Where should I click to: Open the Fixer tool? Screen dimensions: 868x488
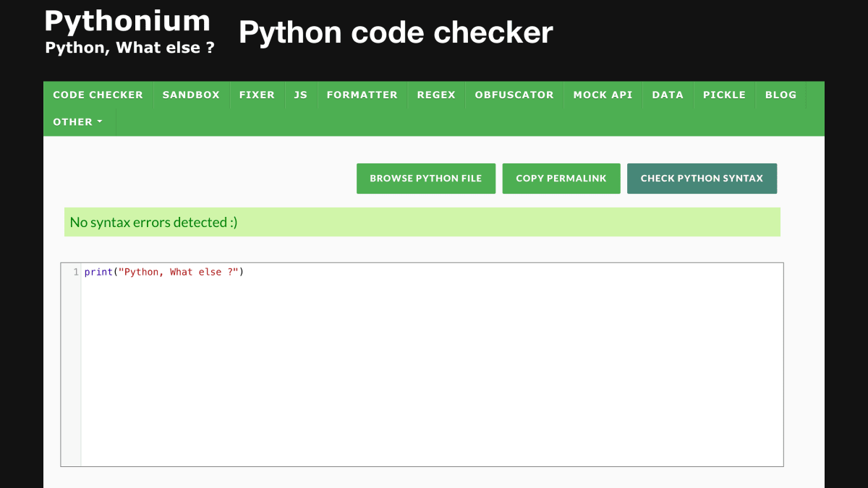[257, 95]
